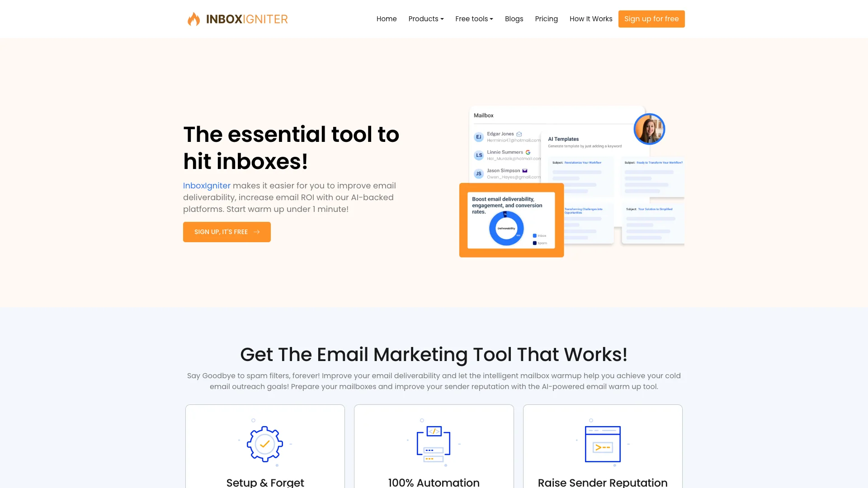Expand the Products dropdown menu
This screenshot has width=868, height=488.
coord(426,19)
